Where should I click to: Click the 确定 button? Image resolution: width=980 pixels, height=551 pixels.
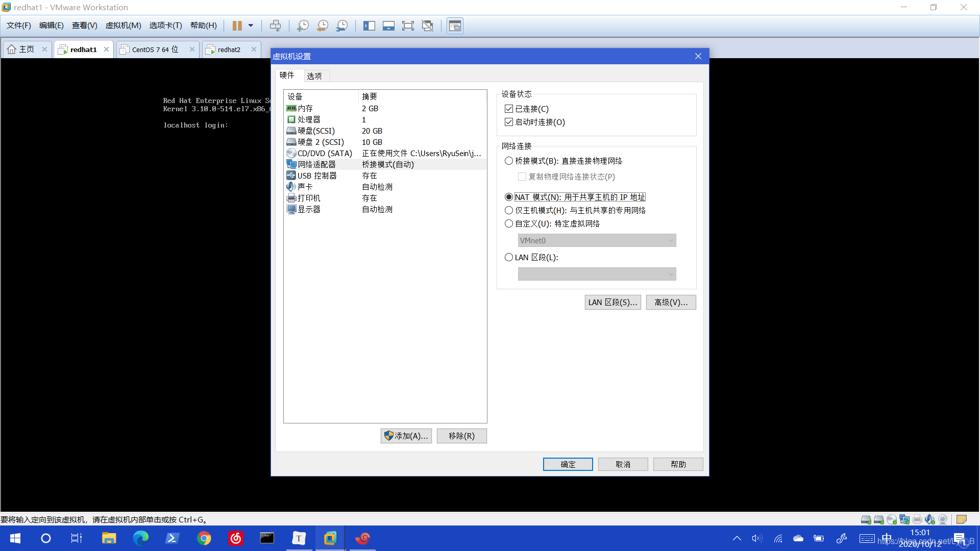568,464
